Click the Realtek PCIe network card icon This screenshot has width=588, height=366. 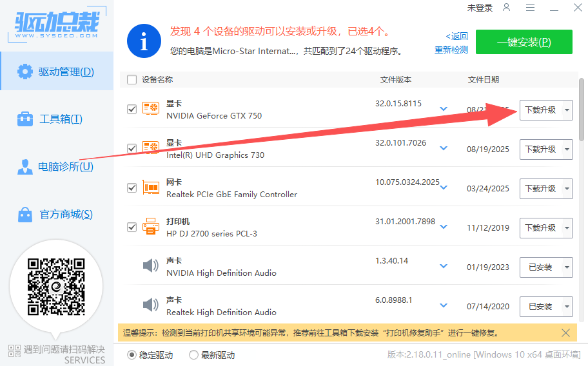click(x=151, y=188)
